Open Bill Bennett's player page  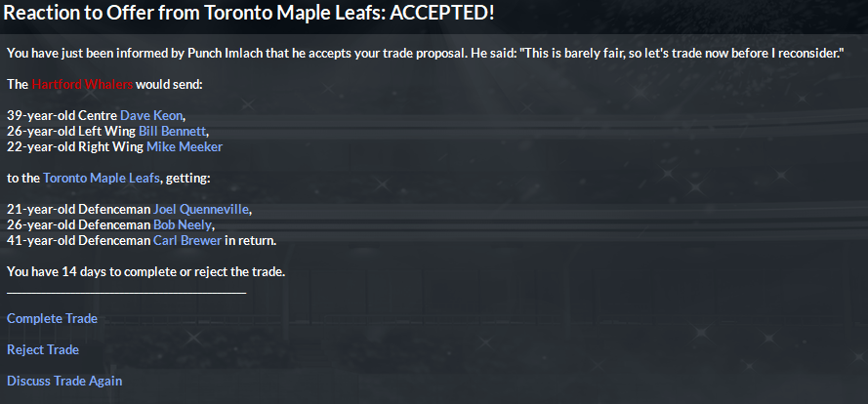(172, 132)
